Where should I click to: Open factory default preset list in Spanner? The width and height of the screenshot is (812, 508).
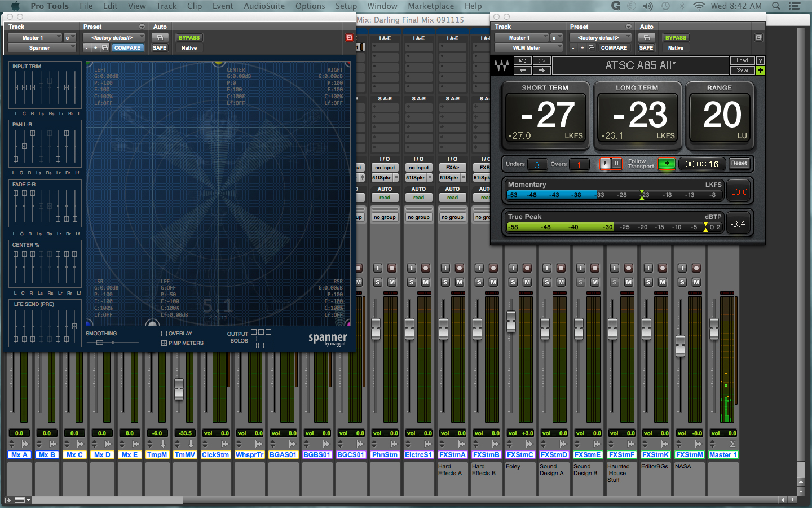tap(113, 38)
